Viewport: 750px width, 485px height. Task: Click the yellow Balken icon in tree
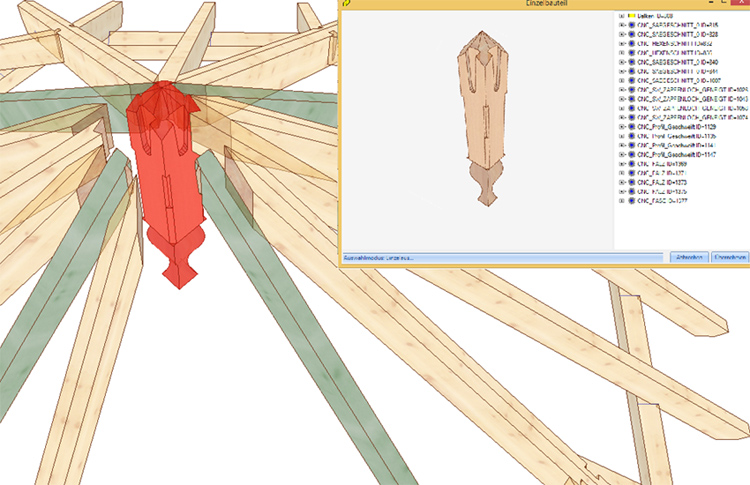coord(630,17)
